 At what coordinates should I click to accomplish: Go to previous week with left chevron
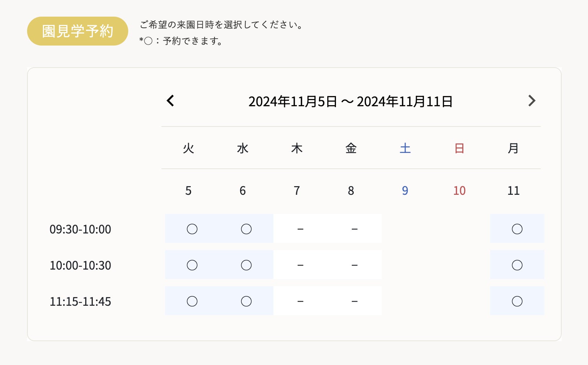point(170,101)
